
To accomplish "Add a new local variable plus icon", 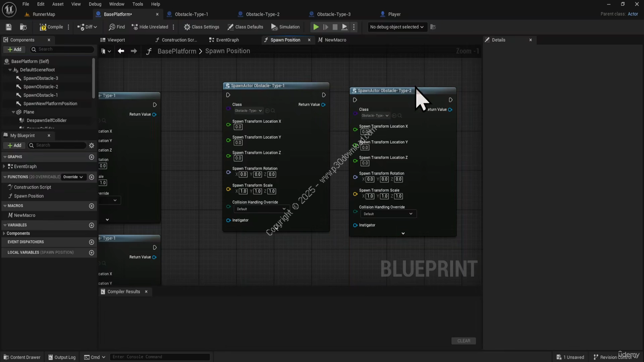I will pos(92,252).
